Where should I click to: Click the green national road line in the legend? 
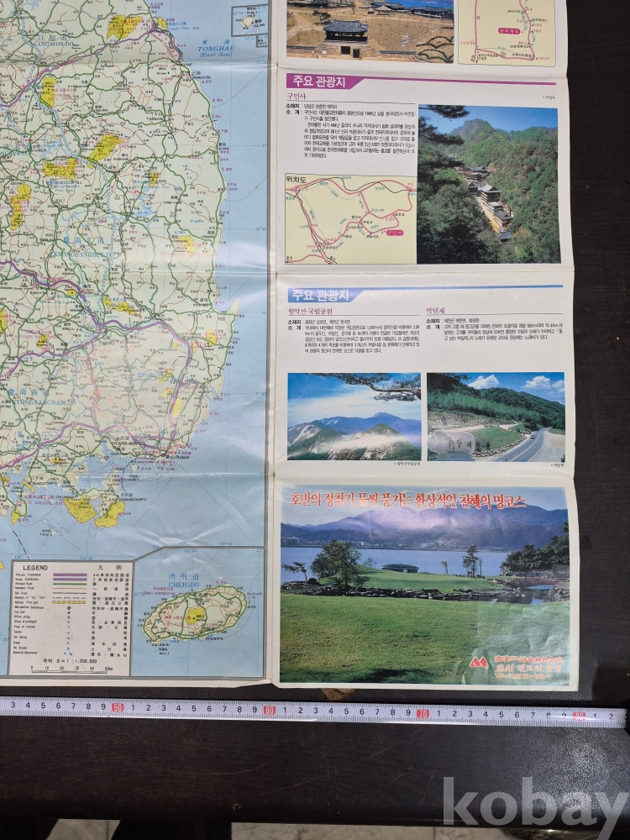[x=71, y=585]
